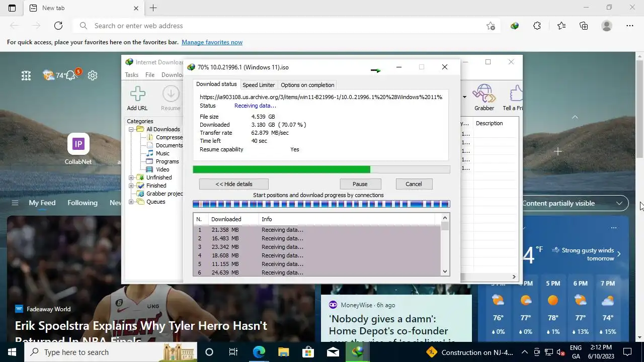Click the Documents category icon
Viewport: 644px width, 362px height.
(x=149, y=145)
